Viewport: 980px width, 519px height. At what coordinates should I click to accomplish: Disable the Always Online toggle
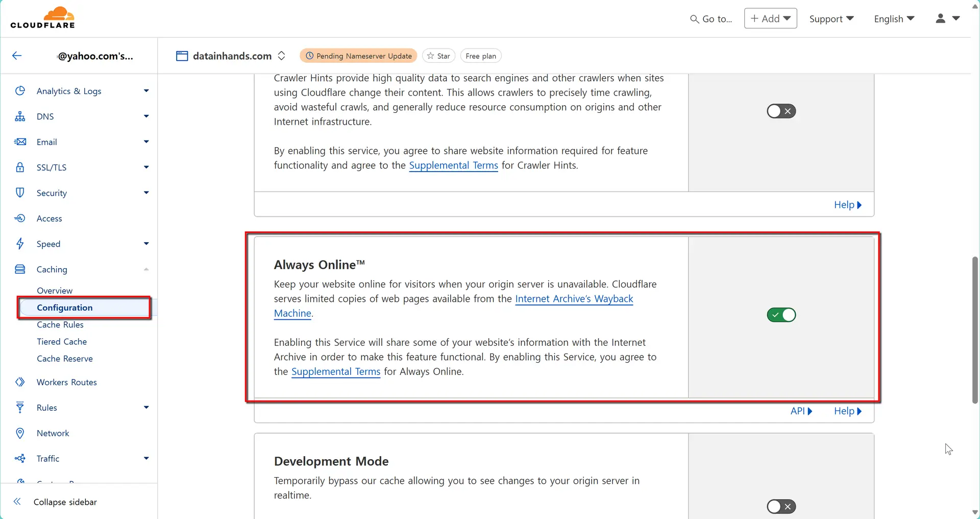pyautogui.click(x=781, y=315)
